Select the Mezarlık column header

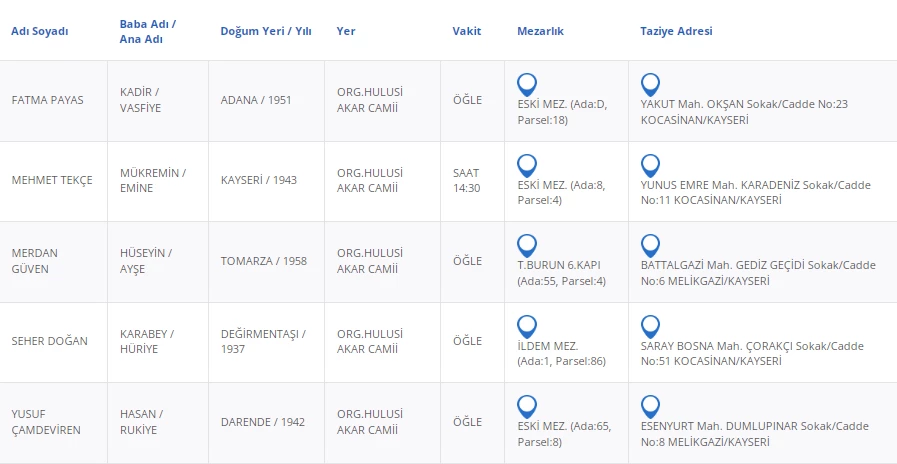[540, 31]
